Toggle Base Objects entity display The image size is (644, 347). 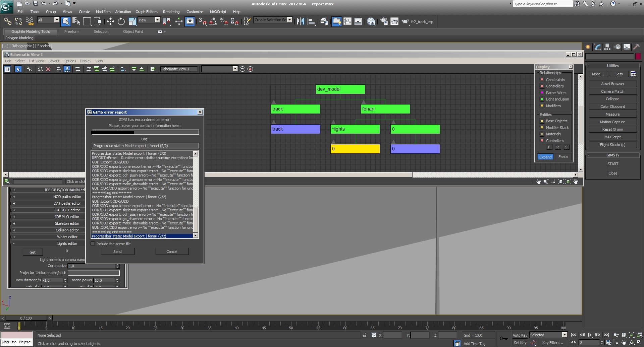pyautogui.click(x=542, y=121)
